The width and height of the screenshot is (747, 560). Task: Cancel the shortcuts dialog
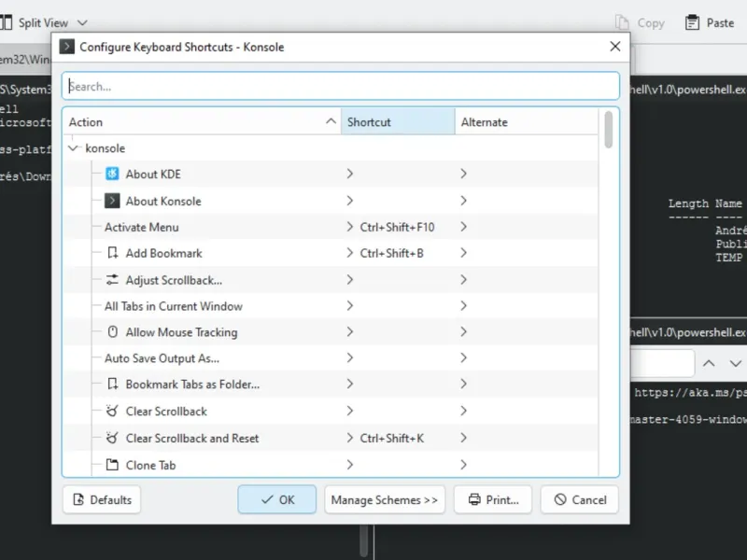[579, 499]
